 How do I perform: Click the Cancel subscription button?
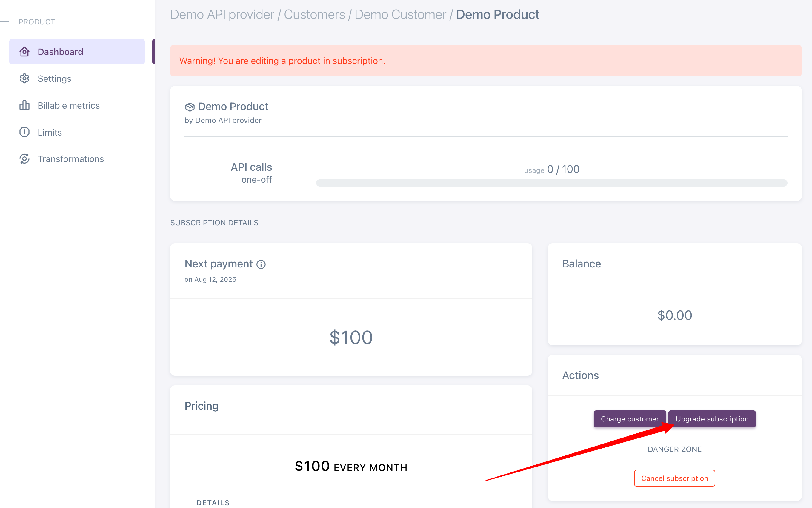coord(674,478)
